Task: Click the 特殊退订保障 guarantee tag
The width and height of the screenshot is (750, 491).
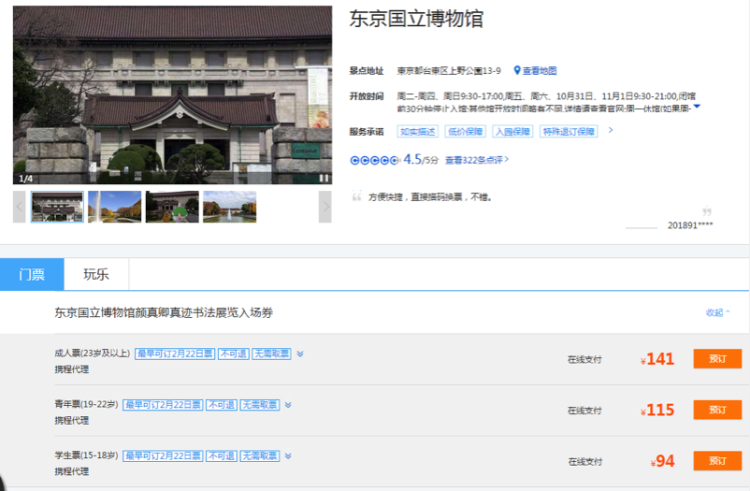Action: pyautogui.click(x=569, y=131)
